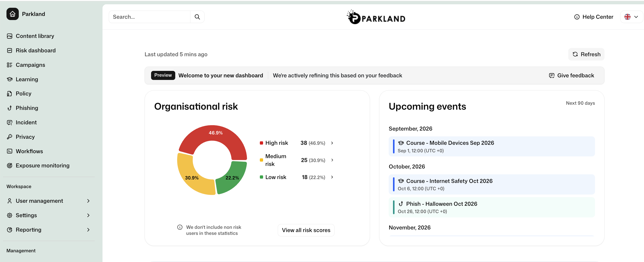The image size is (644, 262).
Task: Open the Content library icon
Action: 9,36
